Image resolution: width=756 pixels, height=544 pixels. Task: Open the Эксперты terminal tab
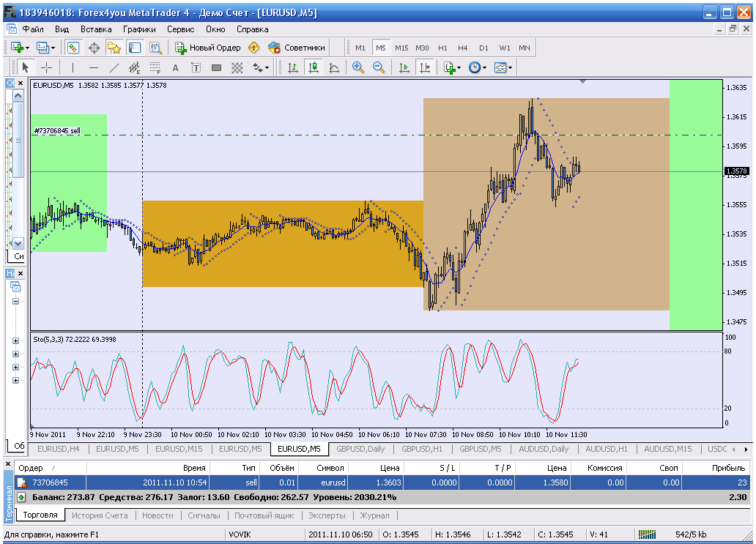click(327, 515)
